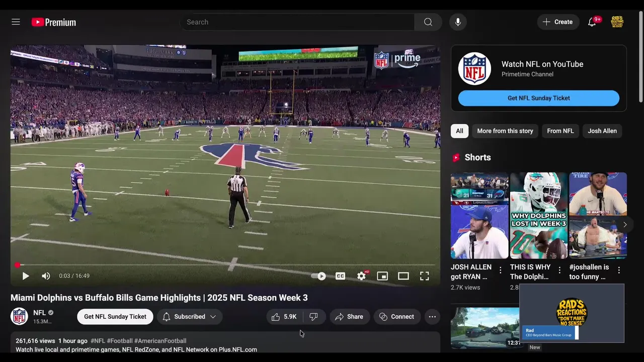Select the From NFL chip
The height and width of the screenshot is (362, 644).
coord(560,131)
